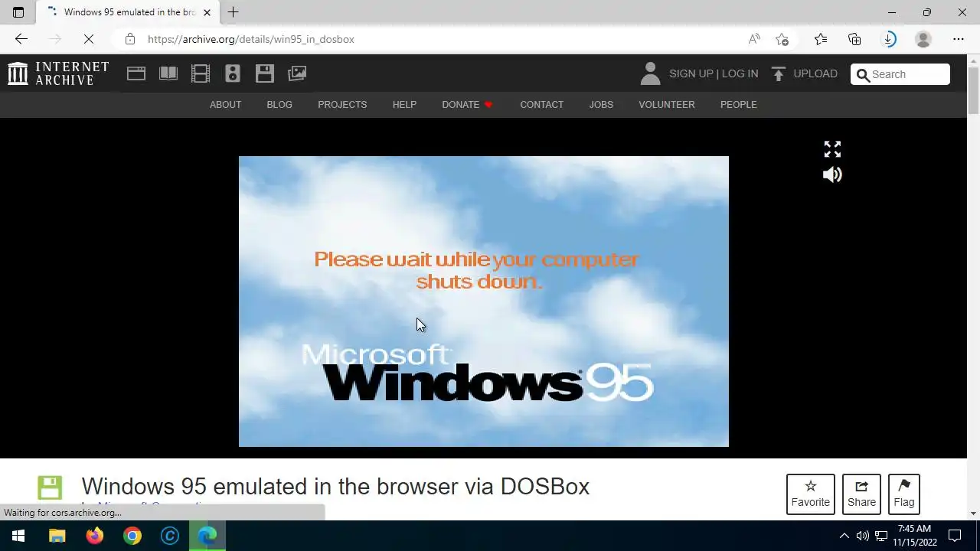Viewport: 980px width, 551px height.
Task: Open a new browser tab
Action: pyautogui.click(x=233, y=12)
